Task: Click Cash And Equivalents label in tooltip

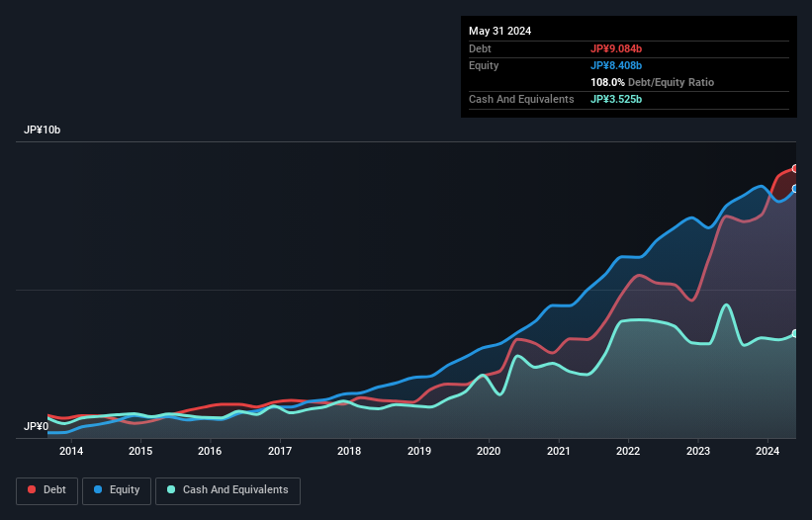Action: coord(521,99)
